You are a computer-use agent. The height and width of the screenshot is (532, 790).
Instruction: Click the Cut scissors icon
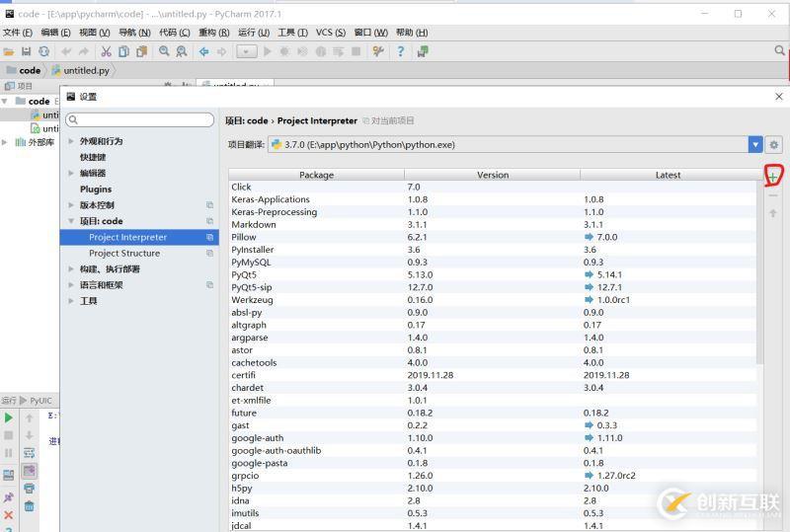pos(106,51)
